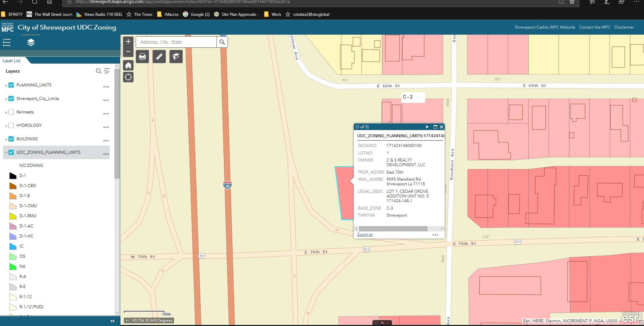Select the Layer List tab
This screenshot has height=326, width=644.
click(12, 61)
